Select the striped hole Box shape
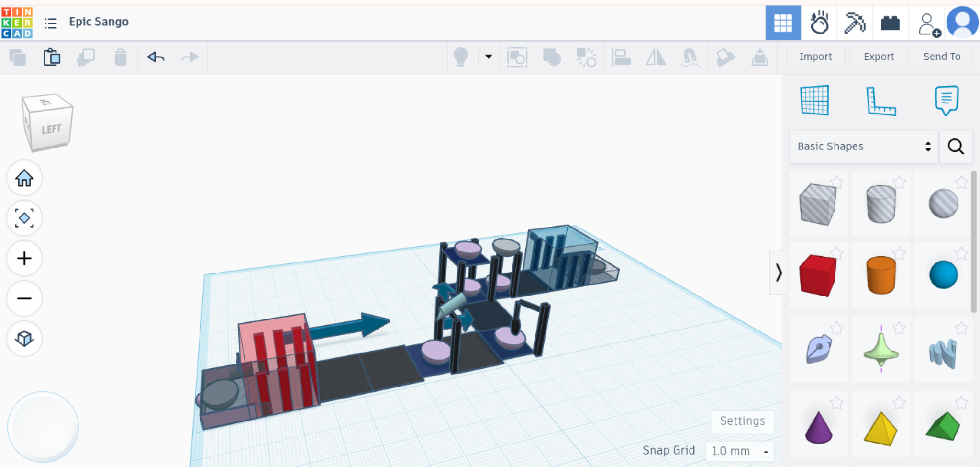Image resolution: width=980 pixels, height=467 pixels. coord(818,204)
